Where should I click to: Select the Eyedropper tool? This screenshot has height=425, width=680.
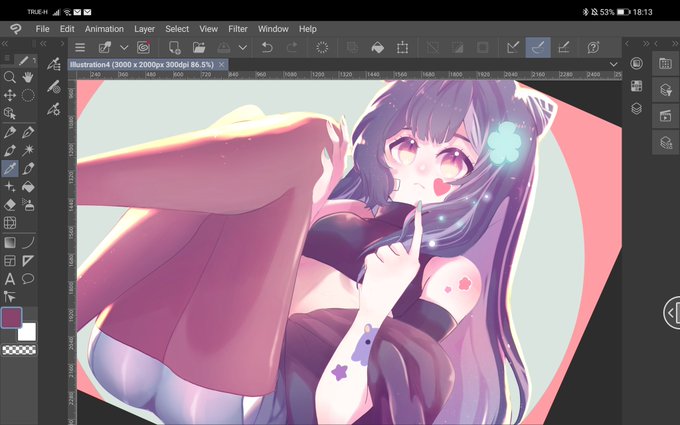[x=10, y=169]
